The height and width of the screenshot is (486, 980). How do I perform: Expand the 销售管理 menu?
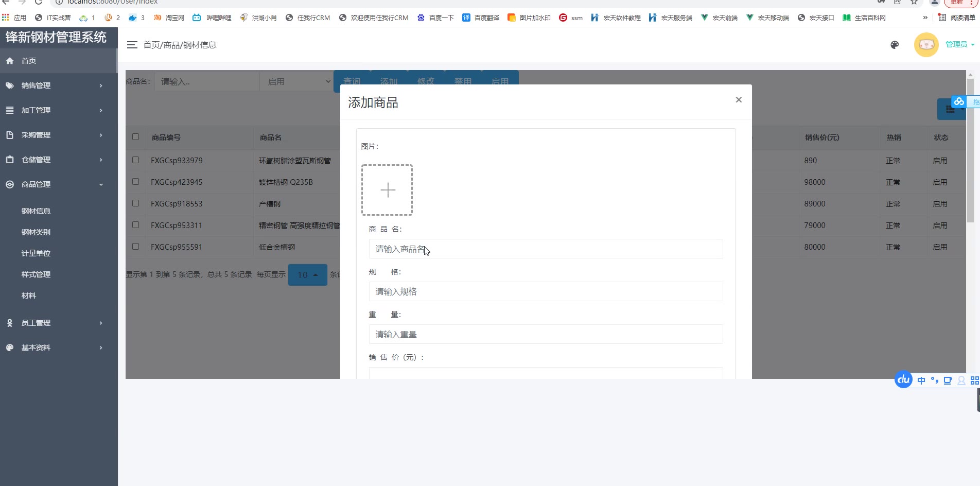coord(59,85)
